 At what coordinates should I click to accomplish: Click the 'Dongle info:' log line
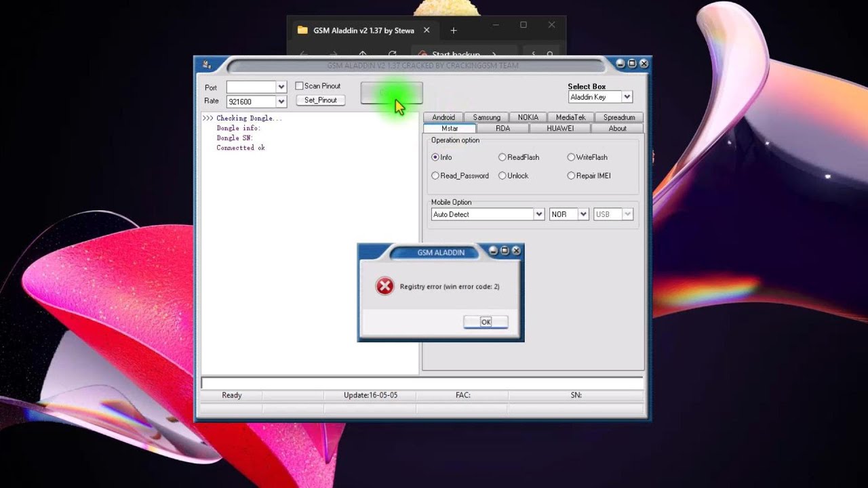point(238,128)
